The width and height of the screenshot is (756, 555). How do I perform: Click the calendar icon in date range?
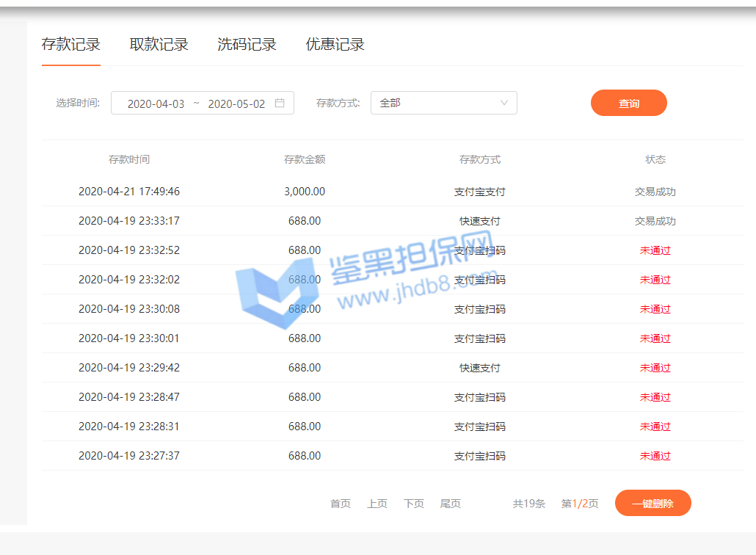pos(280,104)
